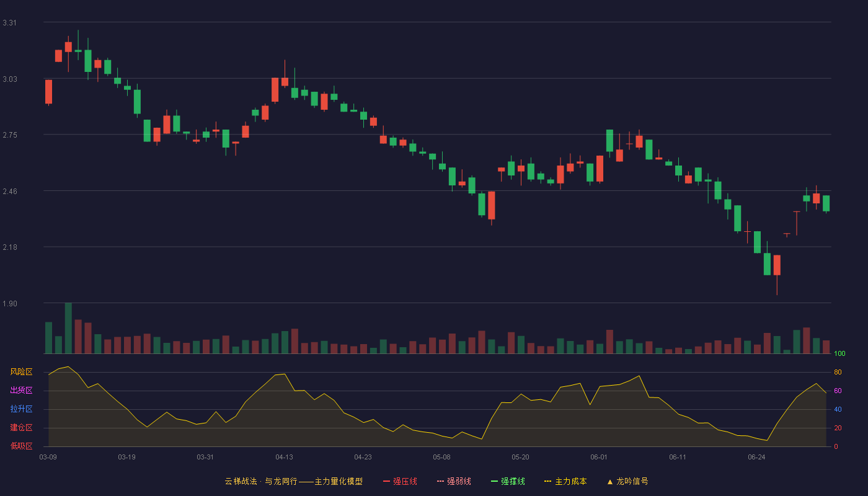Click the 05-08 date label
The width and height of the screenshot is (868, 496).
[441, 457]
